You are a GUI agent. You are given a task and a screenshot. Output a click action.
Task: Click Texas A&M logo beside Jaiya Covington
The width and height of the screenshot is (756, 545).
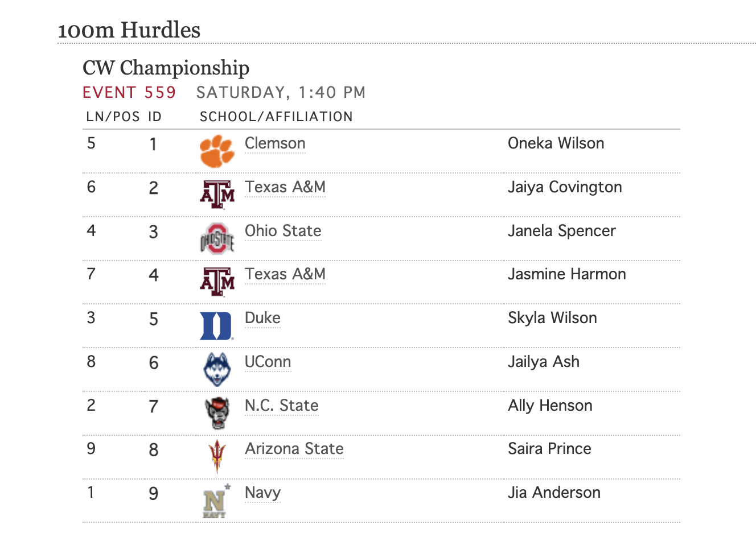(x=217, y=195)
